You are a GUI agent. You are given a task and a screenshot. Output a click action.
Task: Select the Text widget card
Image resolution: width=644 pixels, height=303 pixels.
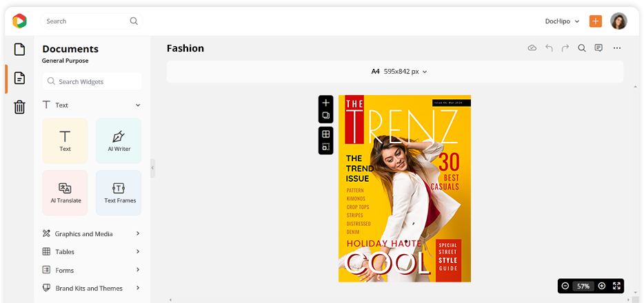65,141
